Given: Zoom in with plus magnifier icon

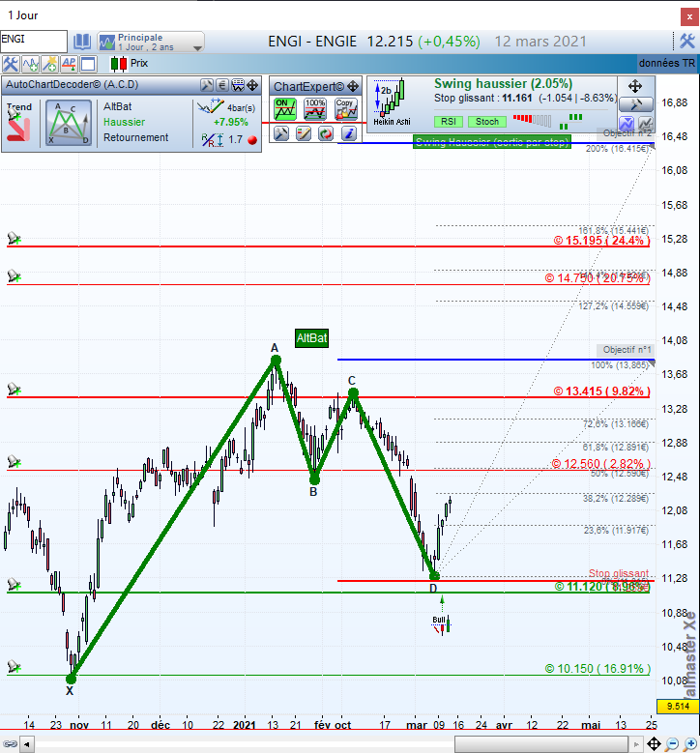Looking at the screenshot, I should [x=690, y=744].
